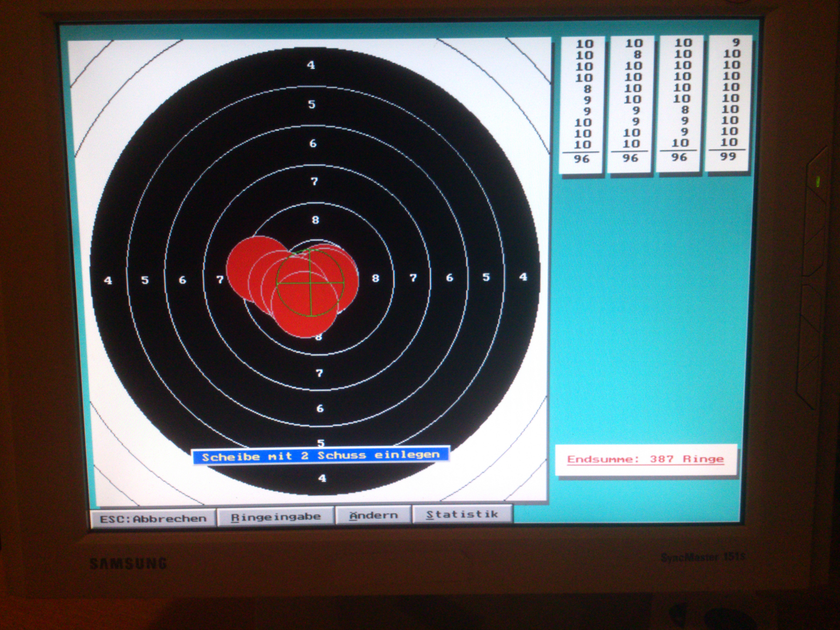The image size is (840, 630).
Task: Click the green crosshair center on target
Action: (x=311, y=283)
